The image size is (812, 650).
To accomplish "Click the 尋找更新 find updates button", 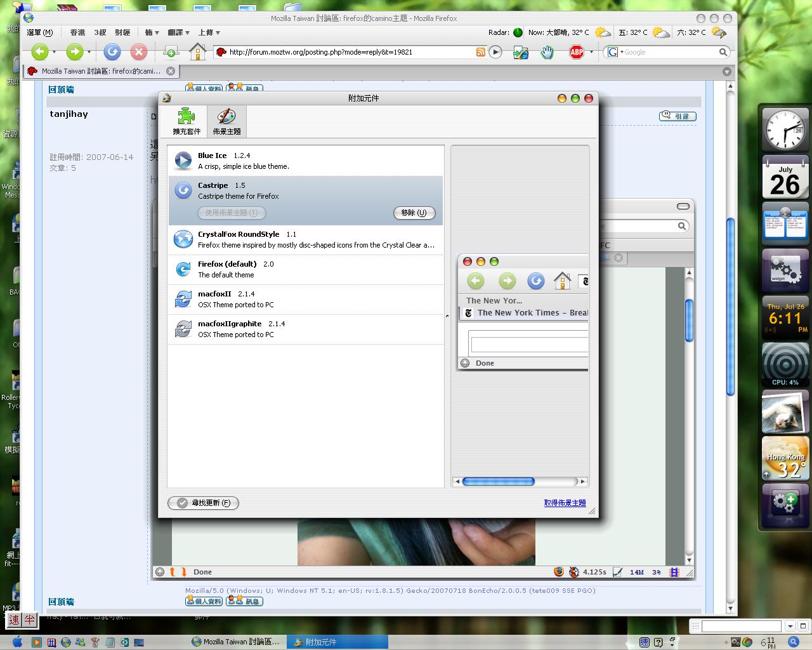I will (203, 503).
